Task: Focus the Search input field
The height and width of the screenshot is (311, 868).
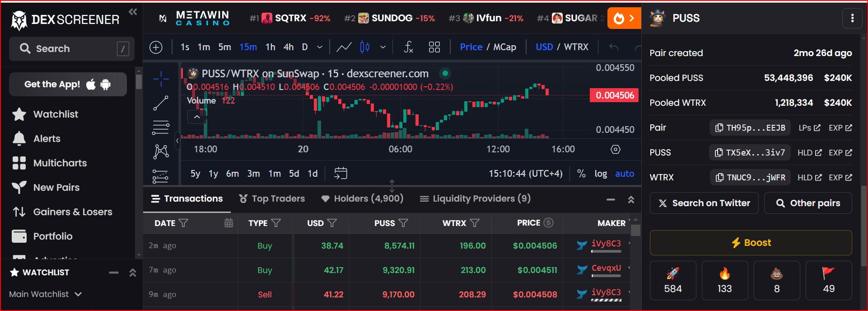Action: 72,49
